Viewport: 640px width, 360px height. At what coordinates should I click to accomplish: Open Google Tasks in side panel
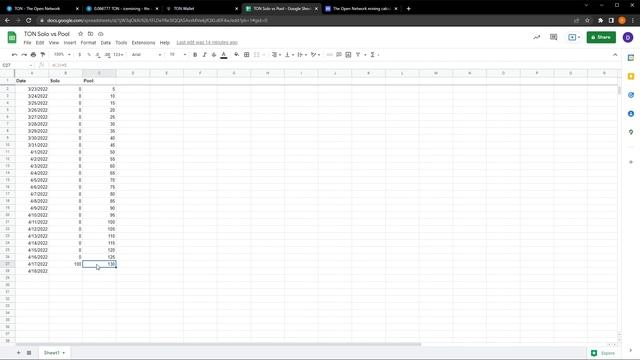pos(631,95)
